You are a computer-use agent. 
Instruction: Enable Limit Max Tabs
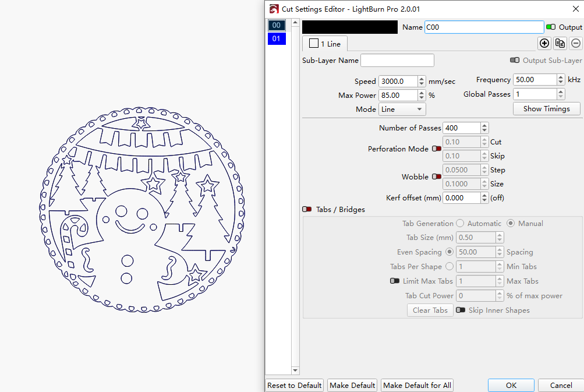point(395,281)
